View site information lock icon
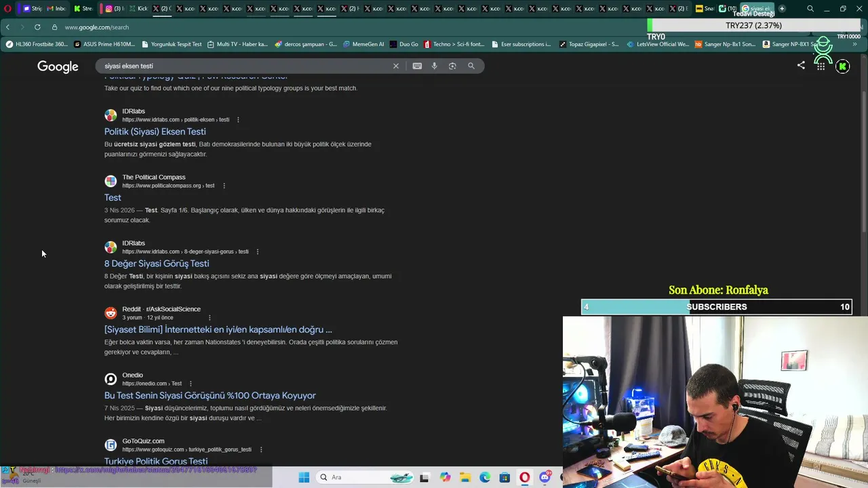The height and width of the screenshot is (488, 868). 55,27
